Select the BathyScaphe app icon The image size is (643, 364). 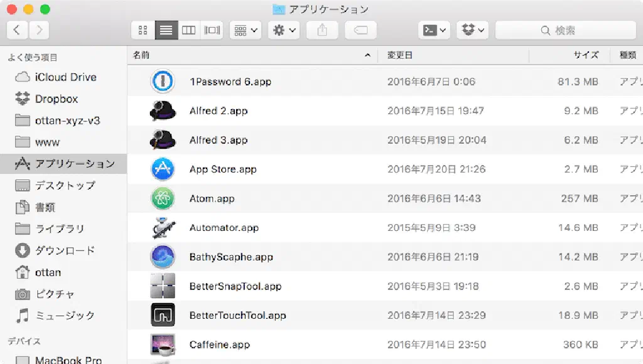coord(162,257)
